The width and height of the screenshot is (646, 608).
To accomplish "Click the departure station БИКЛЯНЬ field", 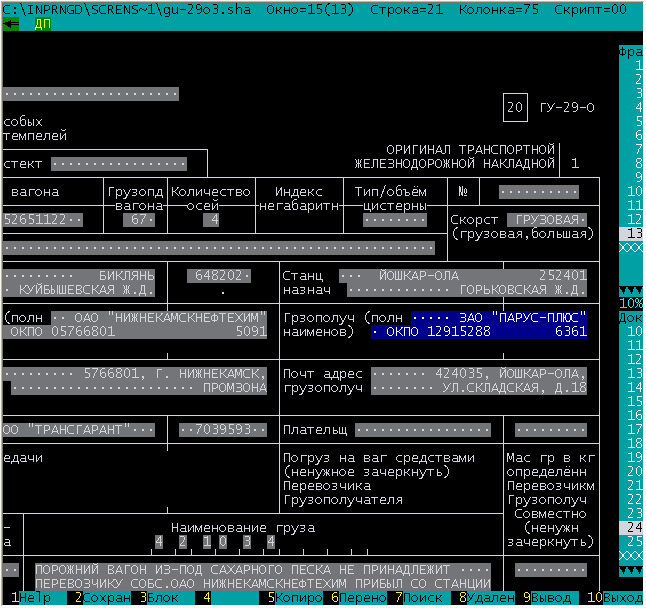I will [x=80, y=274].
